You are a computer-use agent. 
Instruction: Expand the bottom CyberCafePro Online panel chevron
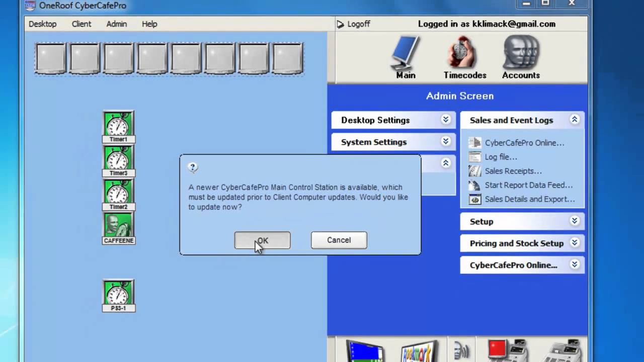pyautogui.click(x=574, y=264)
